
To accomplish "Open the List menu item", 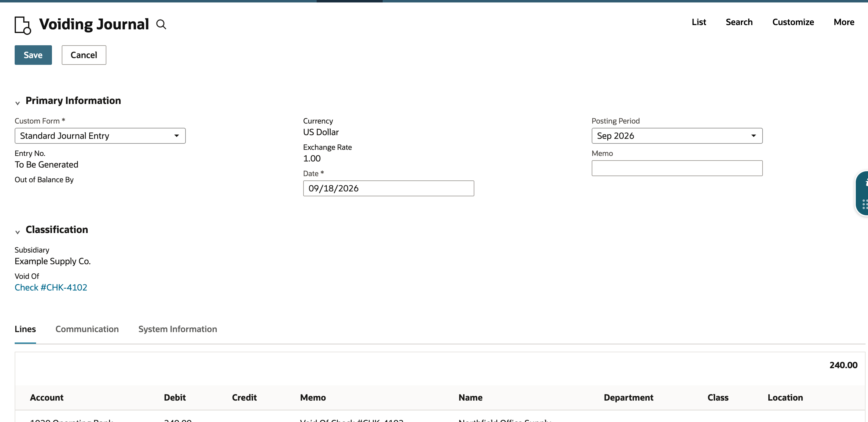I will point(699,22).
